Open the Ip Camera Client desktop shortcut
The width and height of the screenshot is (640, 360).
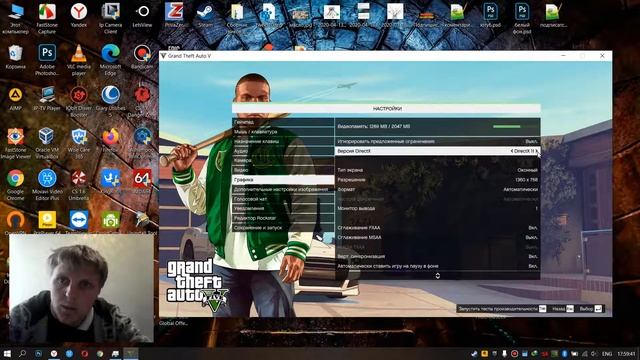pyautogui.click(x=111, y=18)
